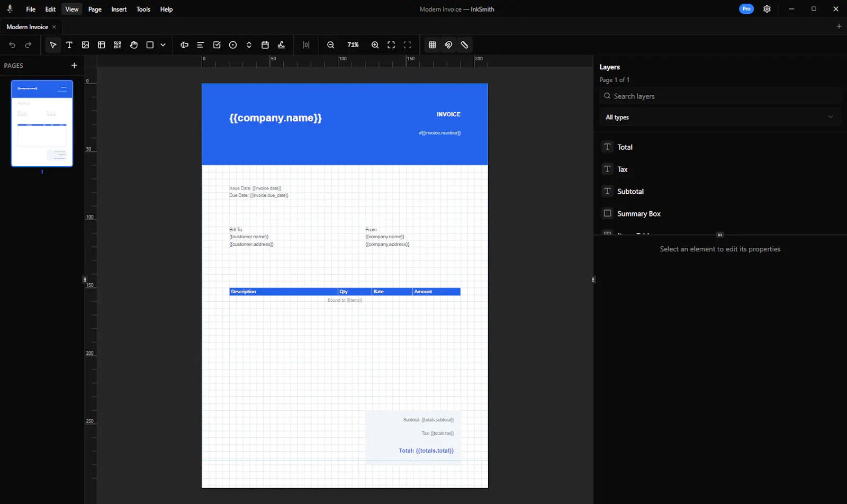
Task: Choose the Image insert tool
Action: pyautogui.click(x=85, y=45)
